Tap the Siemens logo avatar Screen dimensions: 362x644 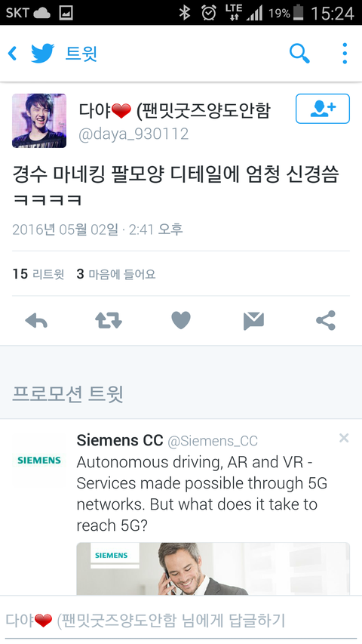click(x=39, y=460)
